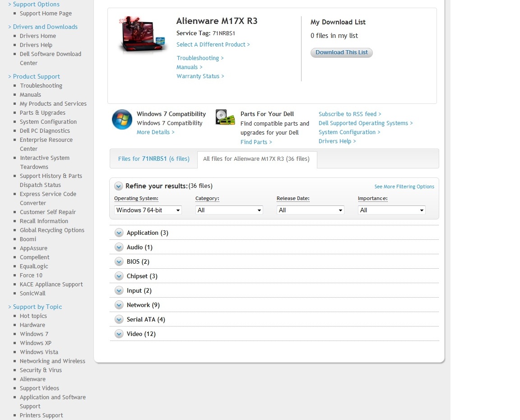Expand the Video (12) category
Image resolution: width=520 pixels, height=420 pixels.
(119, 334)
